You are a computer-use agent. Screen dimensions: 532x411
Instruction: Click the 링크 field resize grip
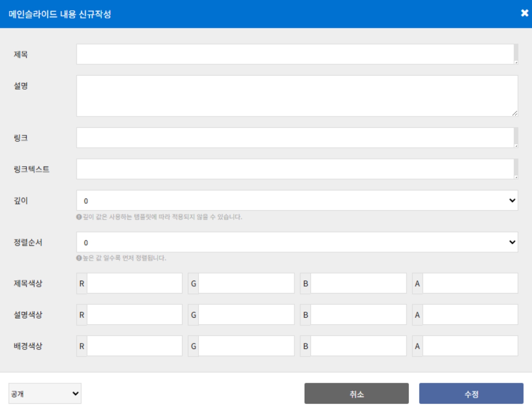click(x=516, y=146)
